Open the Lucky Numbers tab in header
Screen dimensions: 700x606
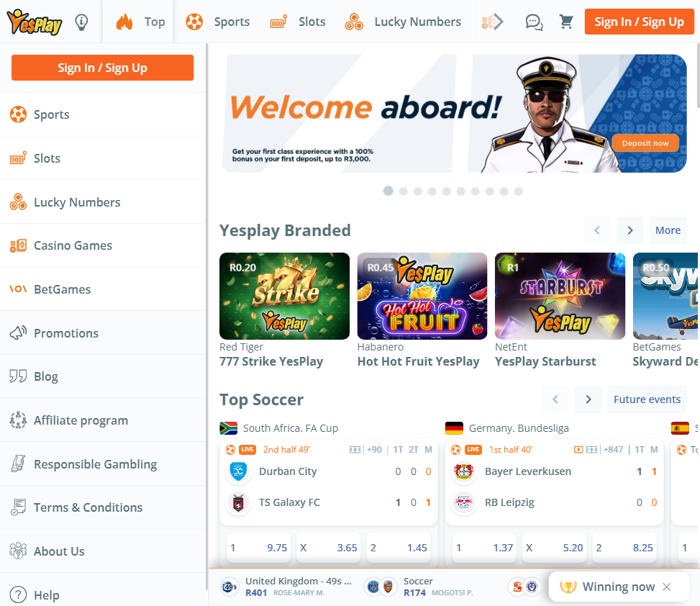(x=403, y=22)
